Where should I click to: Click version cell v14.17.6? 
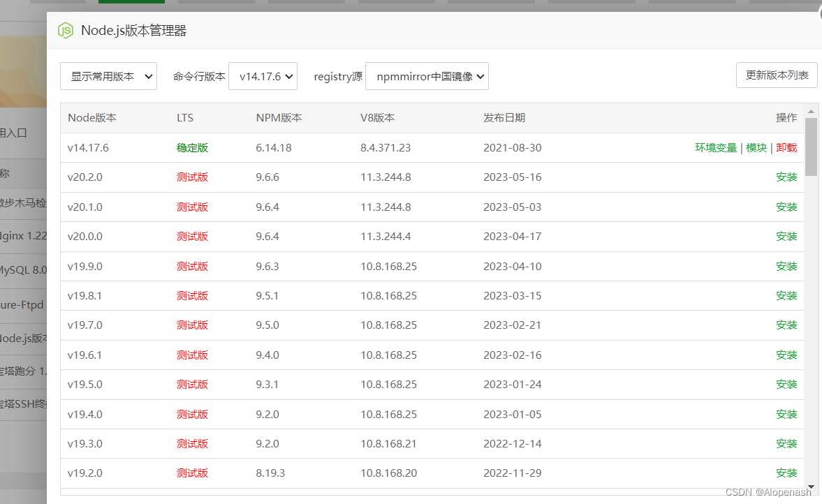pos(88,148)
